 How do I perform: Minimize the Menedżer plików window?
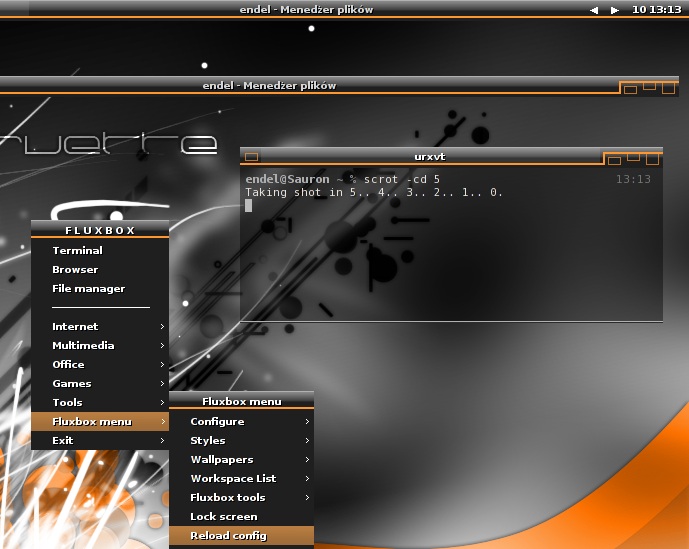pyautogui.click(x=631, y=89)
